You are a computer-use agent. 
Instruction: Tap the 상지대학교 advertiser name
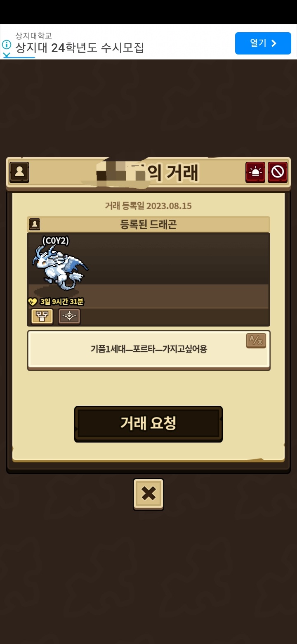34,36
